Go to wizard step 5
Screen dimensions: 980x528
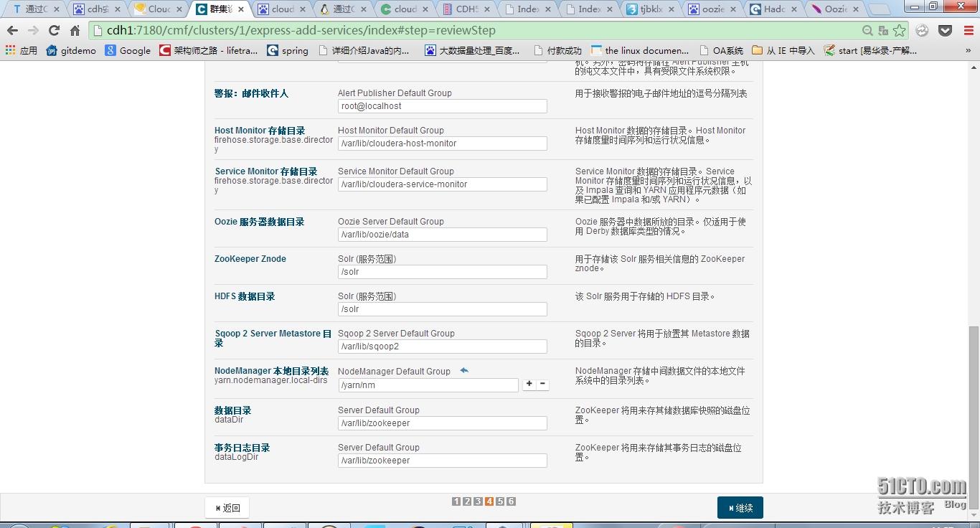[500, 501]
